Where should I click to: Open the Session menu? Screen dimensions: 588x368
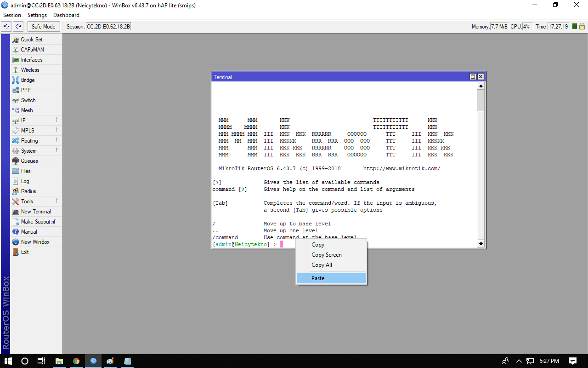[x=12, y=15]
